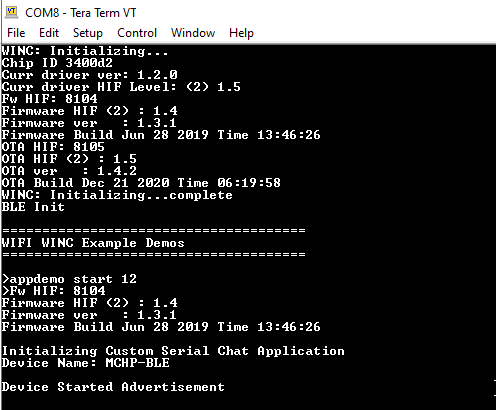The width and height of the screenshot is (496, 410).
Task: Click the 'OTA Build Dec 21 2020' line
Action: (141, 183)
